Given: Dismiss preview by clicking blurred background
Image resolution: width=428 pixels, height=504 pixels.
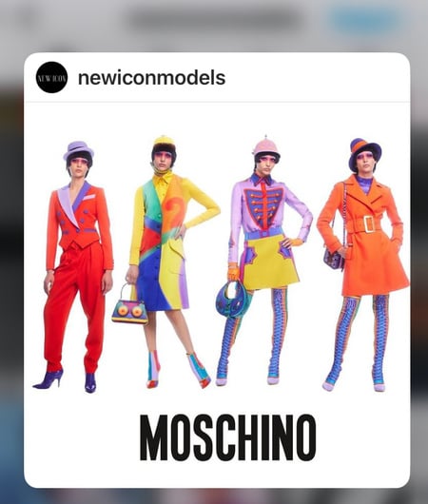Looking at the screenshot, I should point(11,257).
